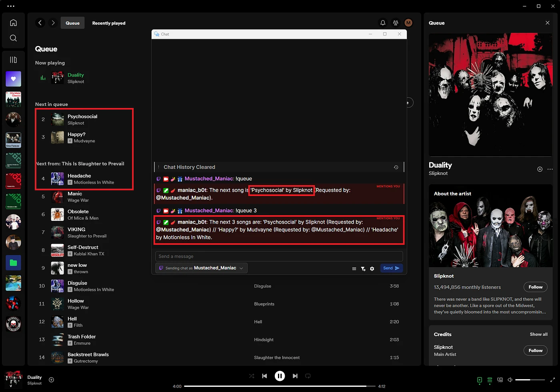Open the Emo Forever playlist in sidebar
This screenshot has height=392, width=560.
[x=13, y=140]
